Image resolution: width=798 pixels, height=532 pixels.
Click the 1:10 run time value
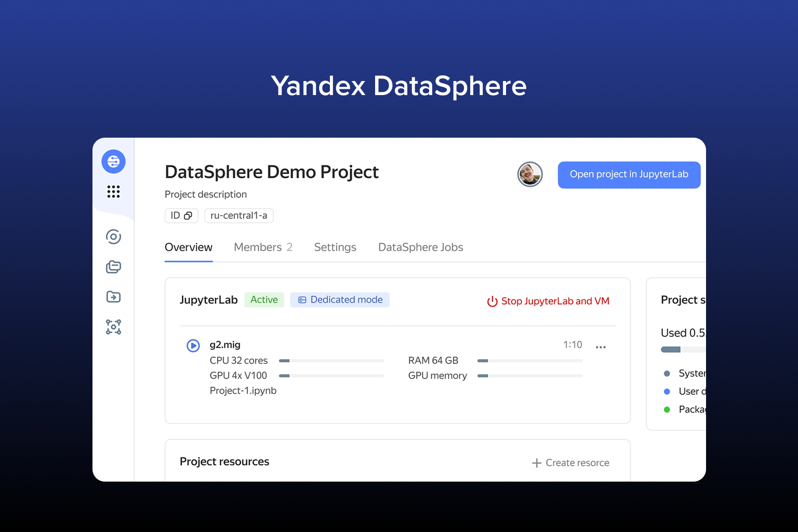(573, 345)
